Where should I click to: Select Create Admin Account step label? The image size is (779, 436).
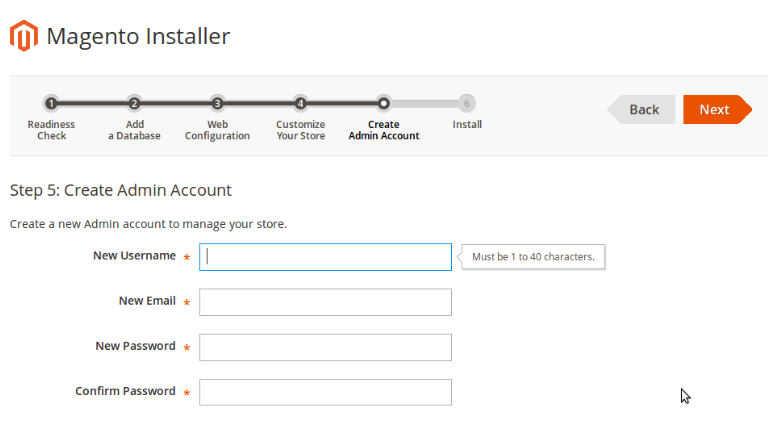(x=384, y=130)
